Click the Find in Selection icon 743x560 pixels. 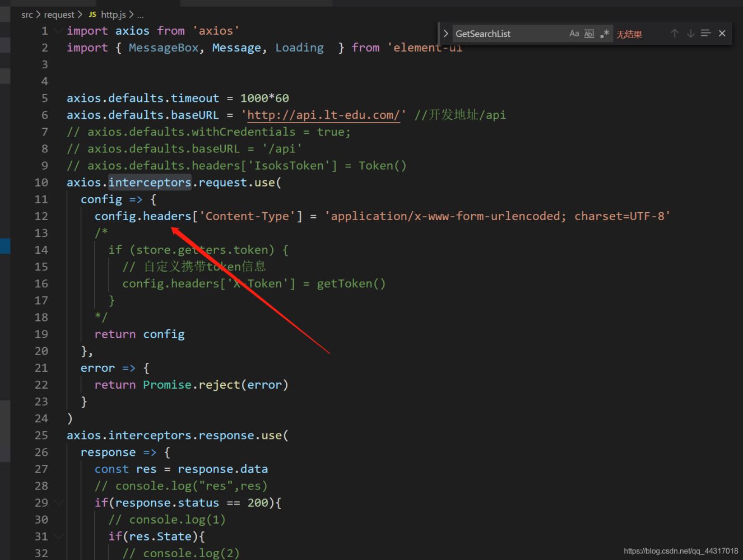[705, 34]
